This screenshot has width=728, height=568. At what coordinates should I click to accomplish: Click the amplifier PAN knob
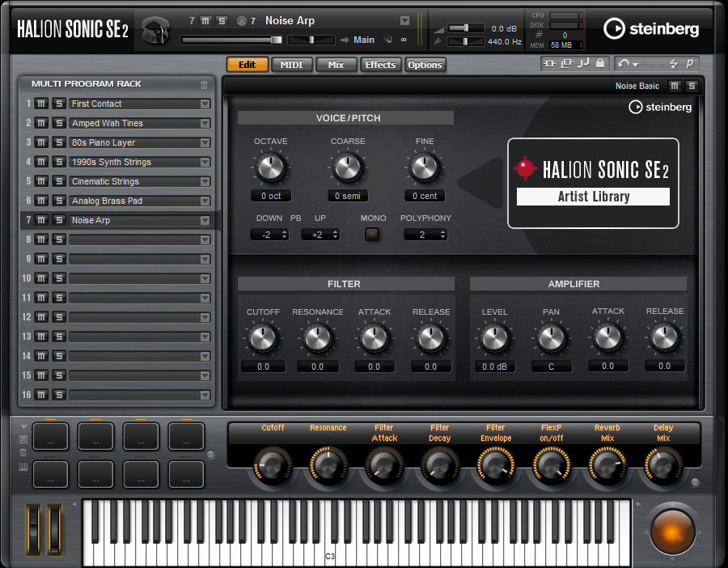pos(551,338)
